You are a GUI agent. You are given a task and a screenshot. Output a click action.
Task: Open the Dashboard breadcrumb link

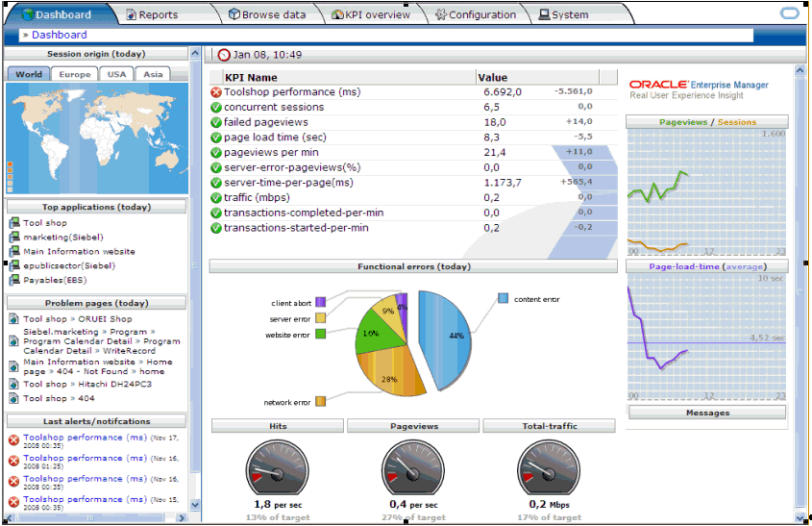coord(59,35)
